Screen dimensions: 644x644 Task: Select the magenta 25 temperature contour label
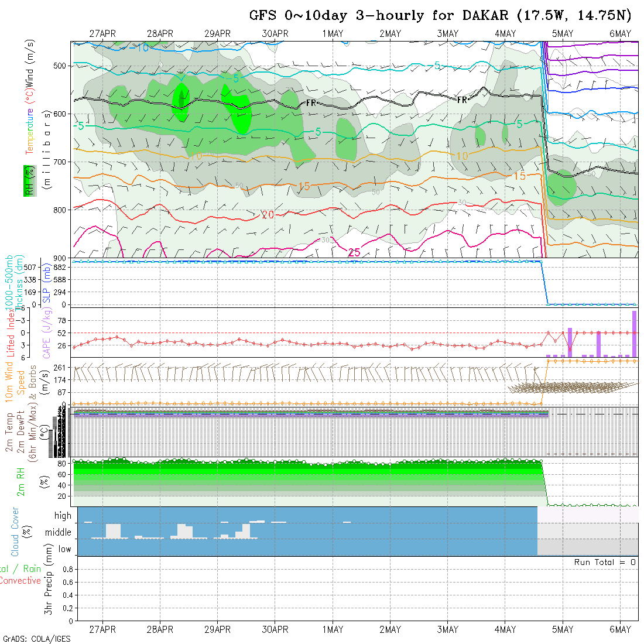[x=354, y=252]
